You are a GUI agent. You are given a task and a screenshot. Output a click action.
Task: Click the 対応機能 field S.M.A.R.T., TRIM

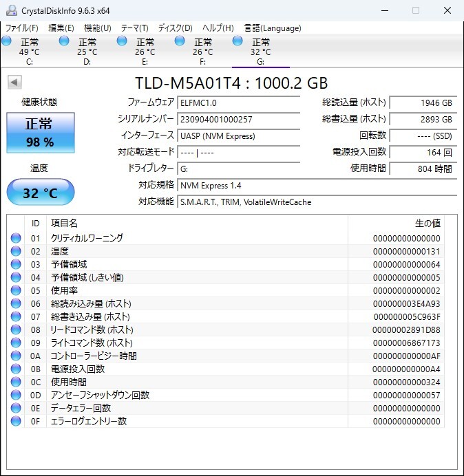[x=317, y=202]
